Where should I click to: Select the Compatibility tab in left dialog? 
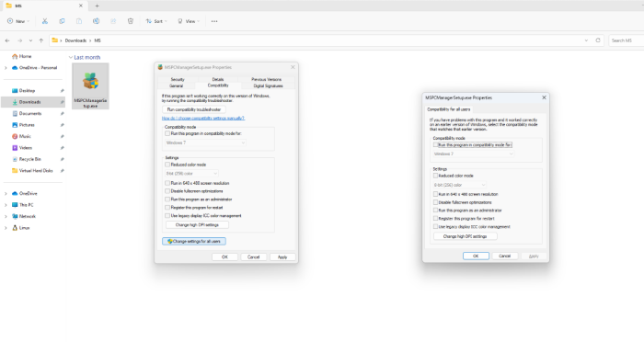point(218,85)
